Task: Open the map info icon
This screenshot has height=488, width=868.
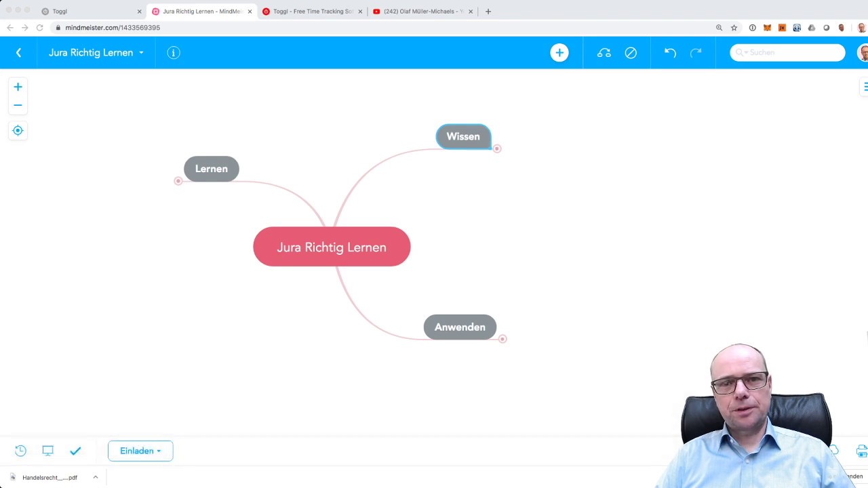Action: coord(174,52)
